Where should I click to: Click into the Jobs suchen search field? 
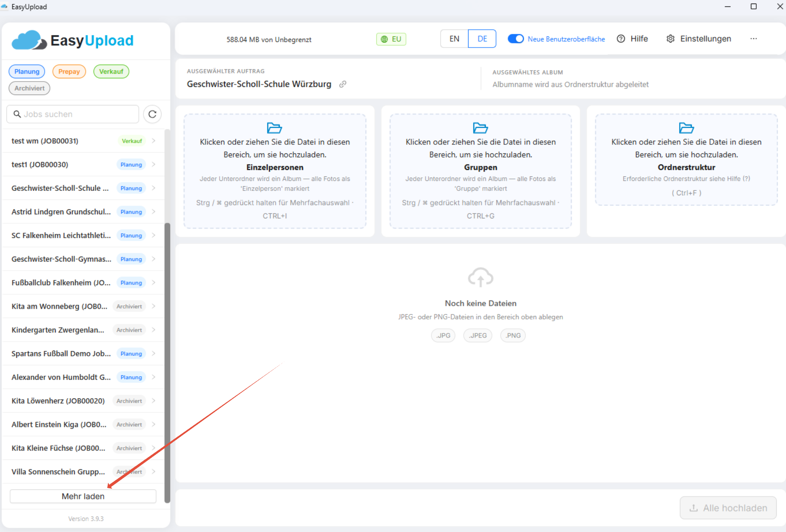tap(73, 114)
